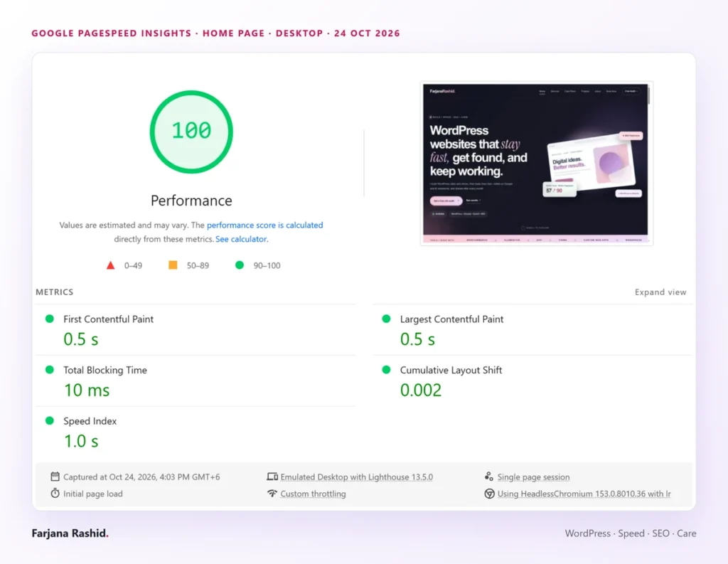The height and width of the screenshot is (564, 728).
Task: Open the 'Single page session' link
Action: 533,477
